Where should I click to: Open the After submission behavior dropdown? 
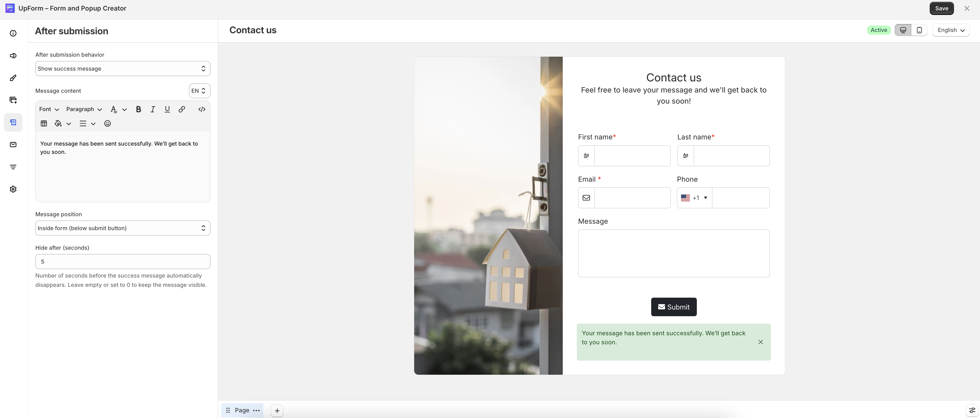pos(123,69)
